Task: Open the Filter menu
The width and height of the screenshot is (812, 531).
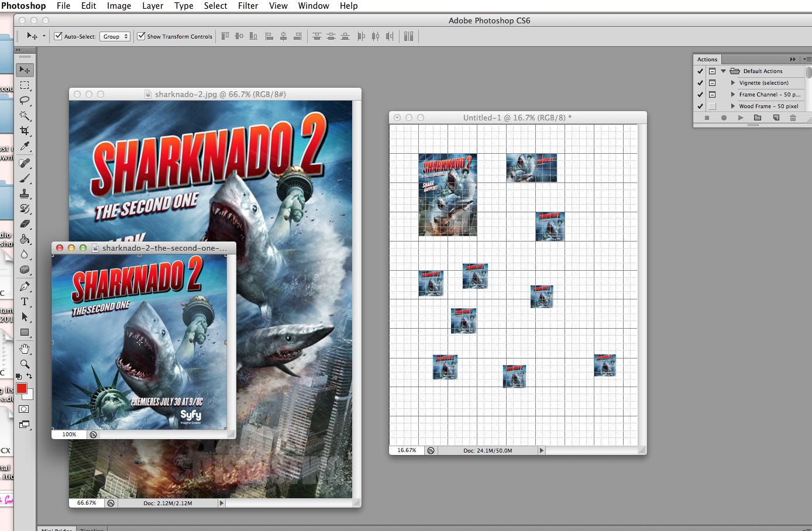Action: [x=248, y=6]
